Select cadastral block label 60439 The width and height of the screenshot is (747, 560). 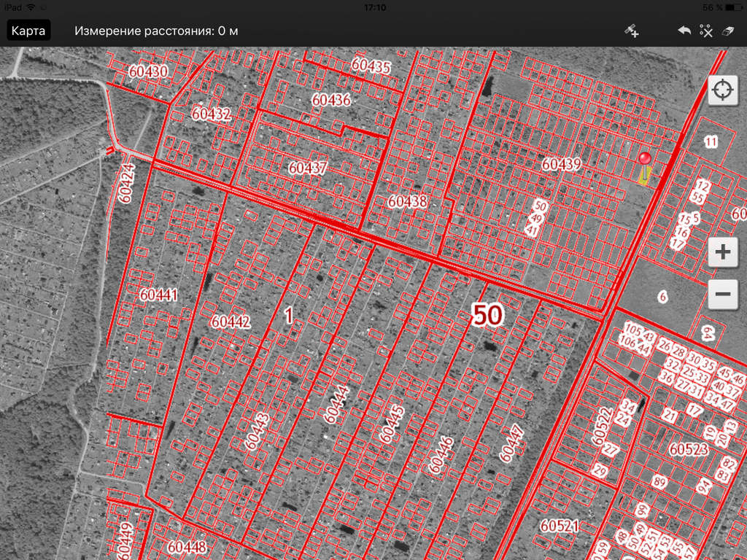point(561,165)
